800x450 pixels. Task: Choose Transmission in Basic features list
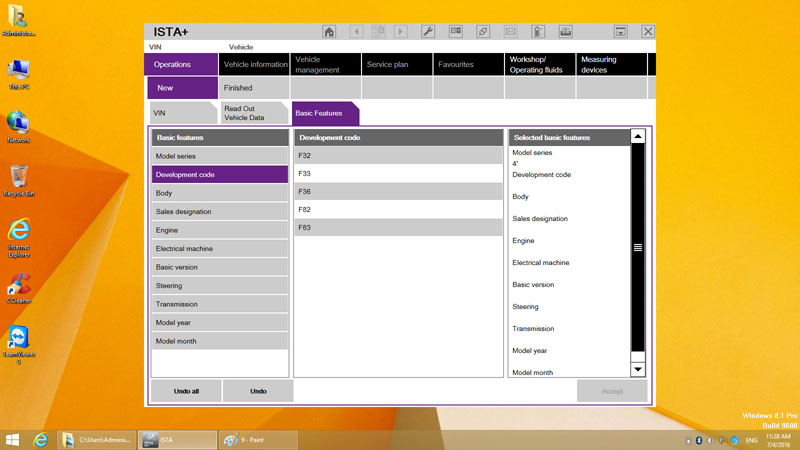(219, 304)
